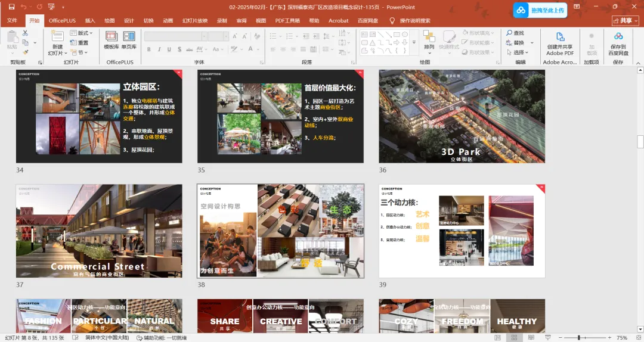Image resolution: width=644 pixels, height=342 pixels.
Task: Switch to Normal view in status bar
Action: point(497,337)
